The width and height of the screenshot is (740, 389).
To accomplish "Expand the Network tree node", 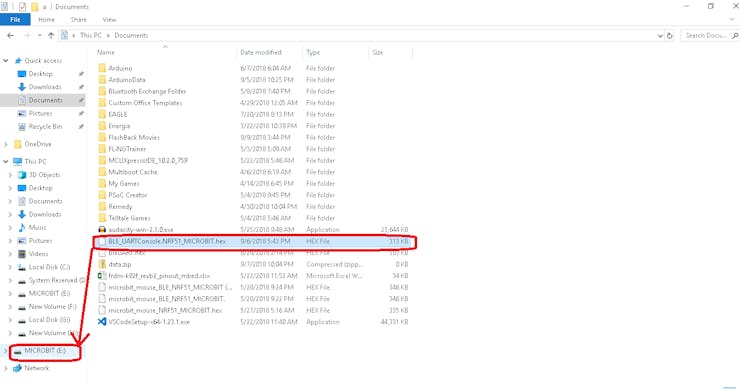I will point(6,368).
